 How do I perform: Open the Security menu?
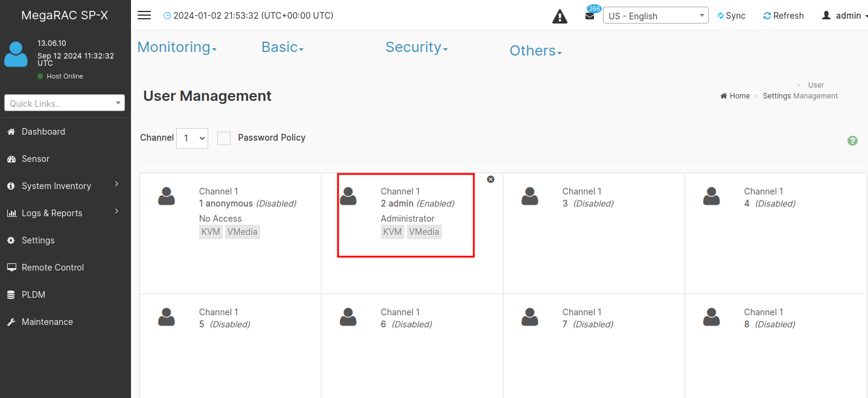pyautogui.click(x=416, y=47)
